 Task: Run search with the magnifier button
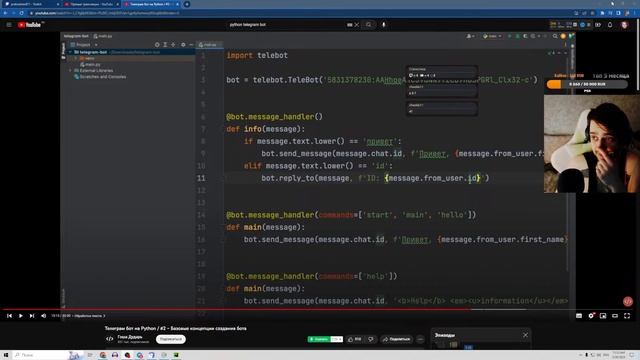coord(369,25)
